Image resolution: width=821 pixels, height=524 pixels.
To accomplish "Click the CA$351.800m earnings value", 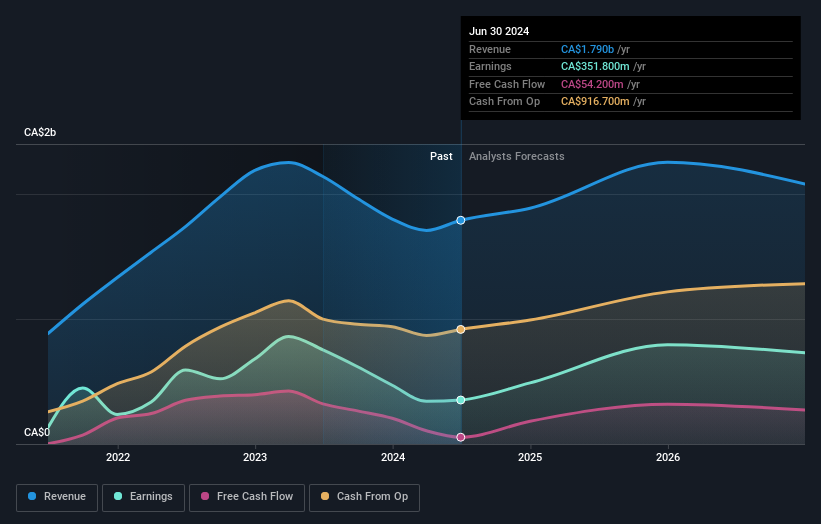I will (595, 66).
